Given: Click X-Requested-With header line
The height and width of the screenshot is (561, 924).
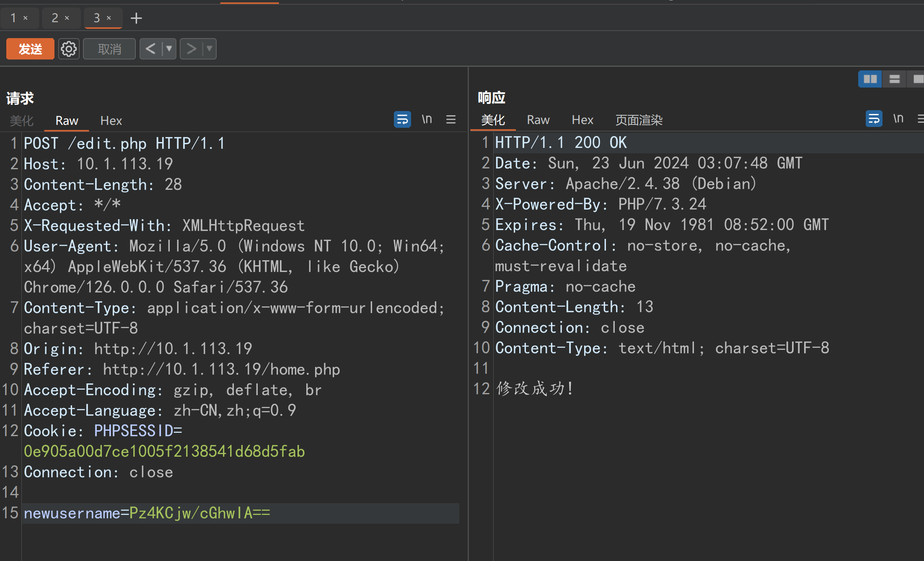Looking at the screenshot, I should click(x=164, y=225).
